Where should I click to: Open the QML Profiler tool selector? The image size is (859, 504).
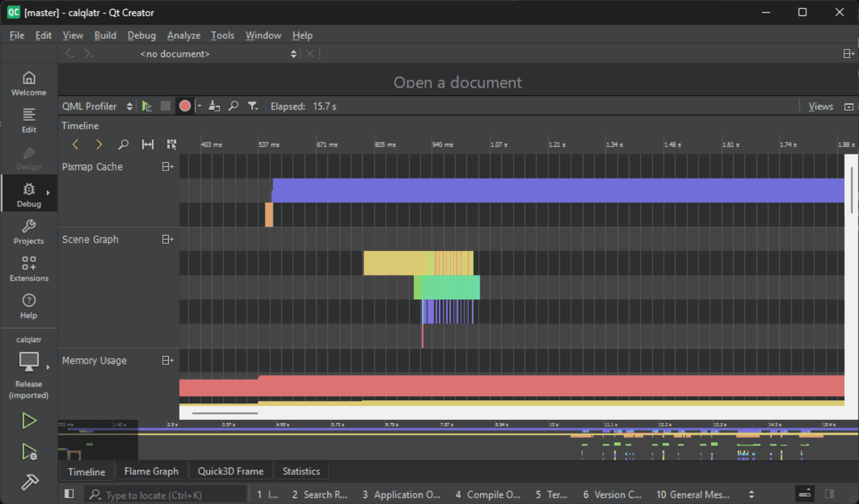click(97, 106)
